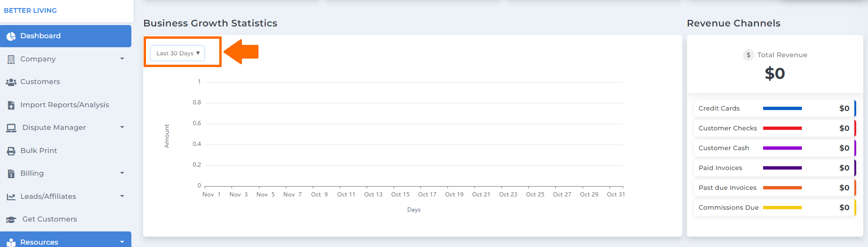Click the Credit Cards blue bar
The height and width of the screenshot is (247, 868).
pos(782,109)
